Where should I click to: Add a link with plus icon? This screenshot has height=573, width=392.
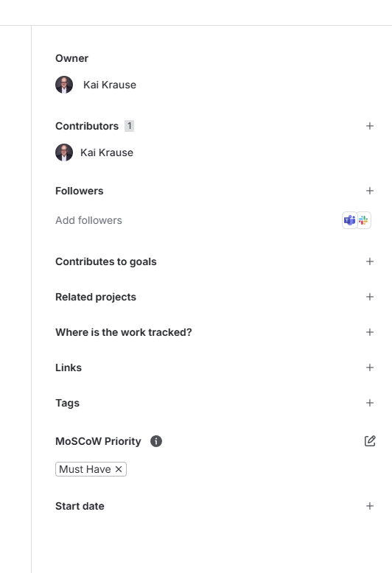pos(370,368)
